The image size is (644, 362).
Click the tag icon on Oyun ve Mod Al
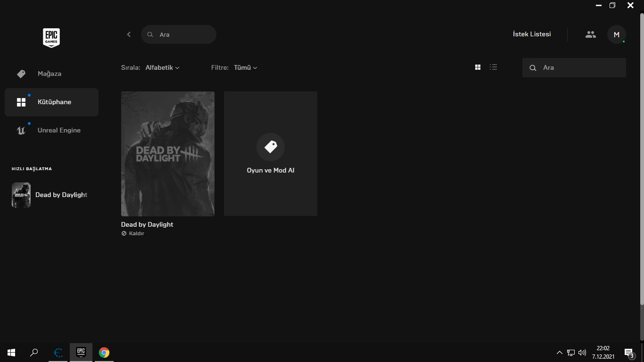coord(271,147)
